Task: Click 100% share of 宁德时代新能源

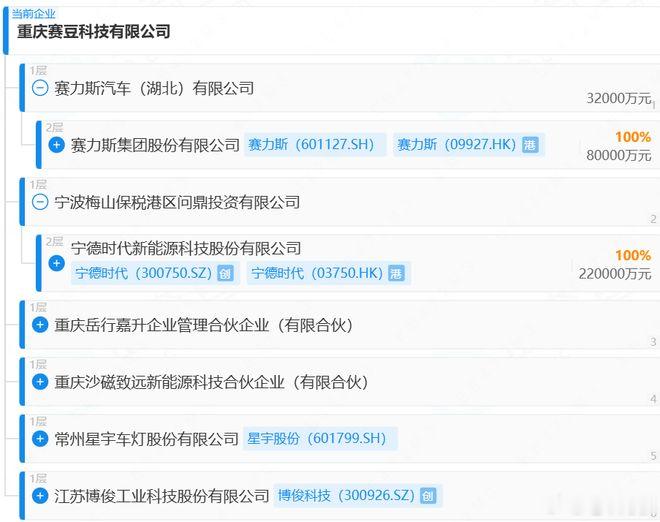Action: coord(633,255)
